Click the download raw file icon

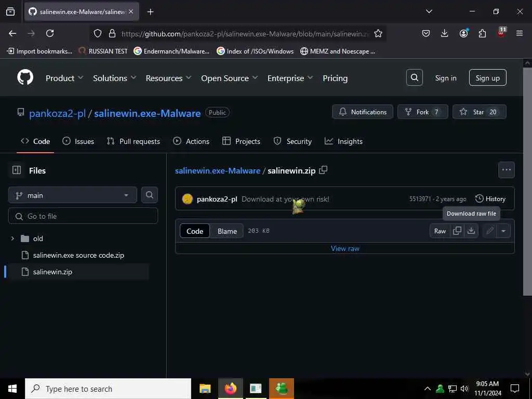pos(471,231)
